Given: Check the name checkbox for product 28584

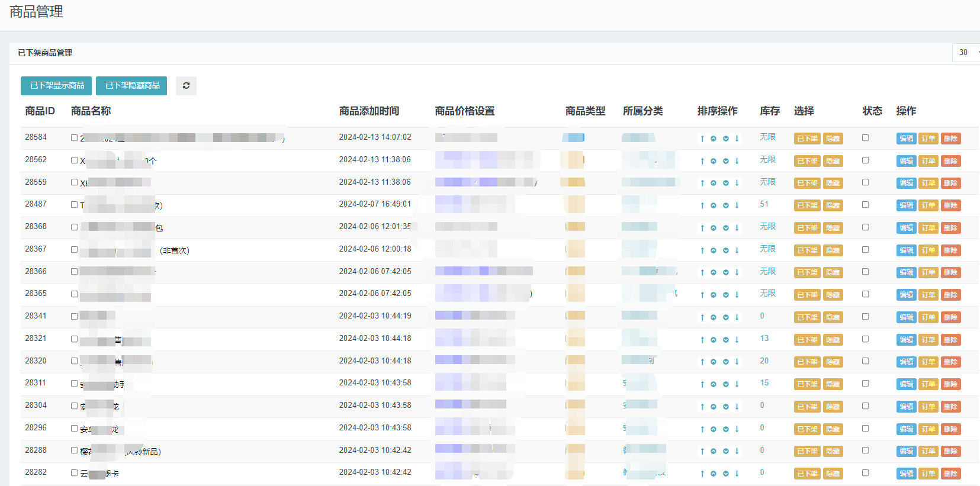Looking at the screenshot, I should pos(75,138).
